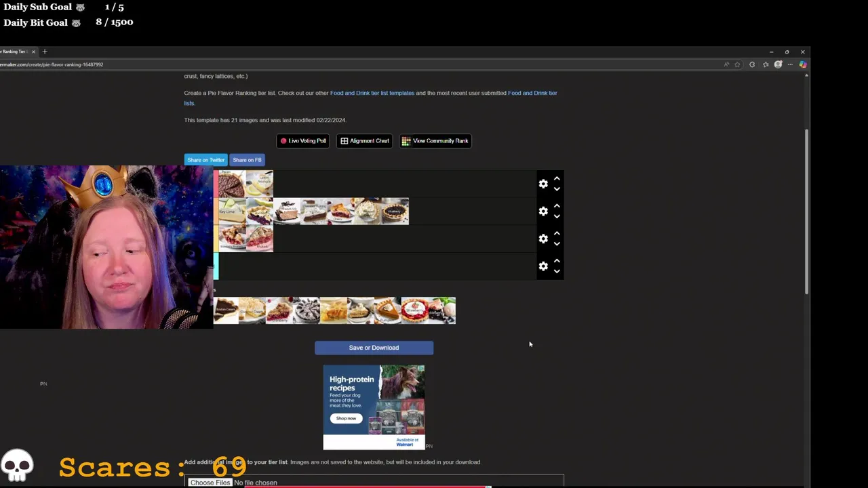Open the Copilot icon in browser toolbar

click(x=803, y=64)
